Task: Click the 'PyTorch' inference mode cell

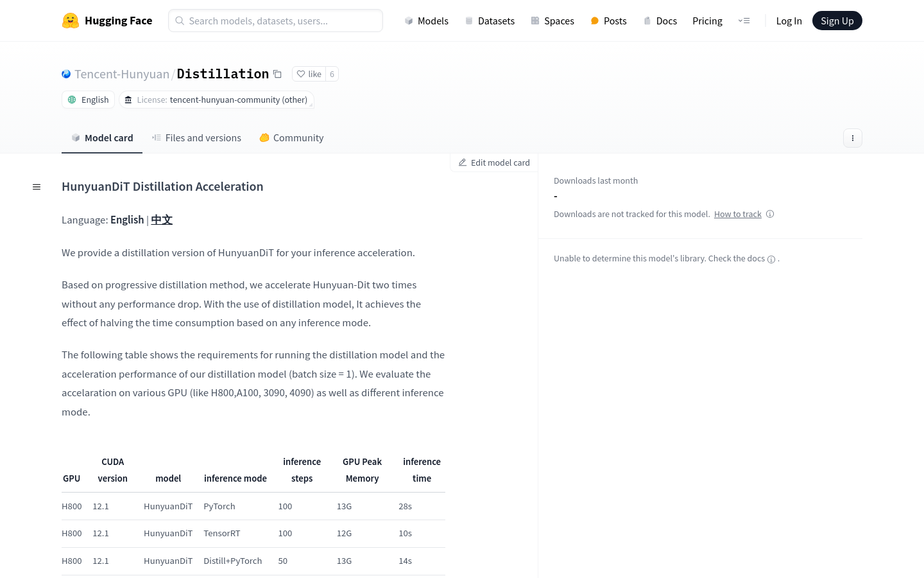Action: tap(219, 506)
